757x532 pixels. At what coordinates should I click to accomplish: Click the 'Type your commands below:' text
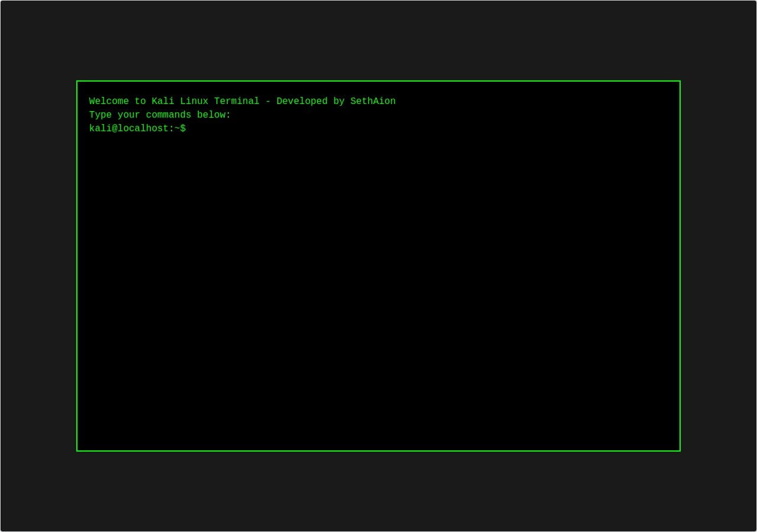(x=160, y=115)
